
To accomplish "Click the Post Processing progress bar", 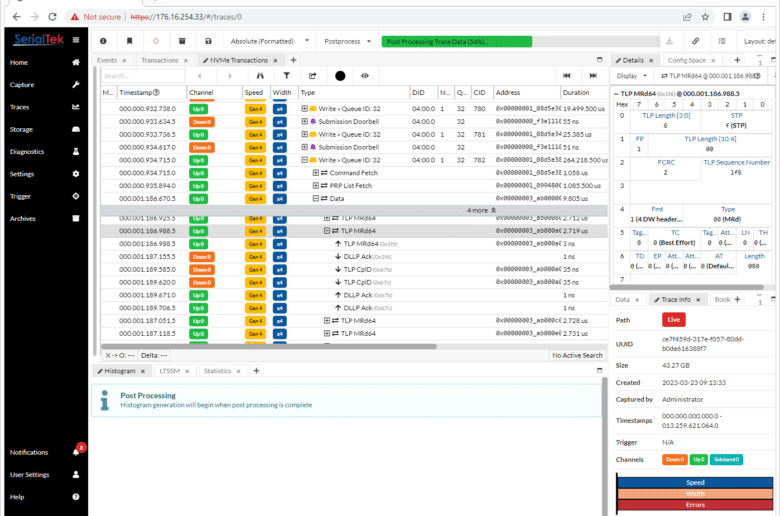I will click(x=520, y=42).
